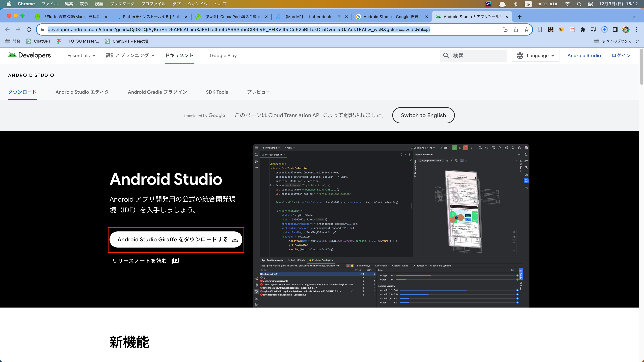Click the Chrome reload page icon

29,29
